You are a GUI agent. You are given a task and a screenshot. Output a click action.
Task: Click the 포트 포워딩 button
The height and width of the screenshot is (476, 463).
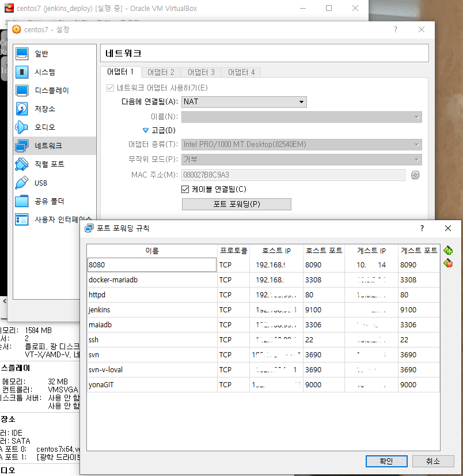tap(236, 204)
